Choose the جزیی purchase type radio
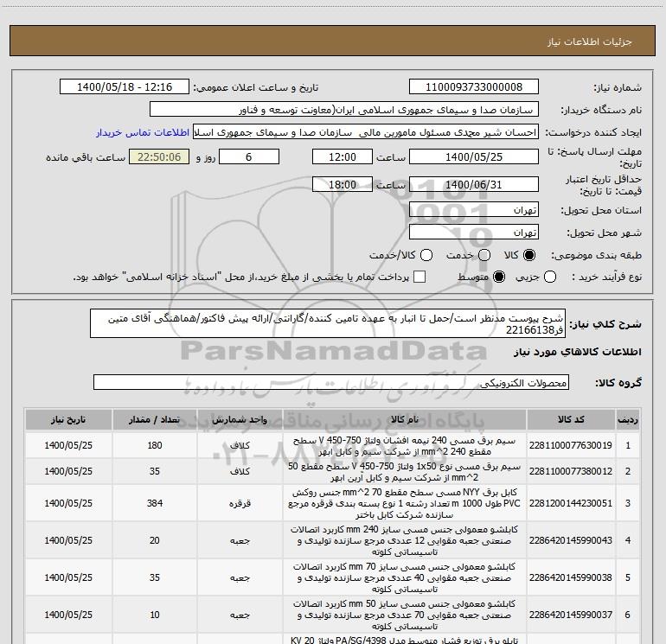Viewport: 666px width, 644px height. [550, 277]
